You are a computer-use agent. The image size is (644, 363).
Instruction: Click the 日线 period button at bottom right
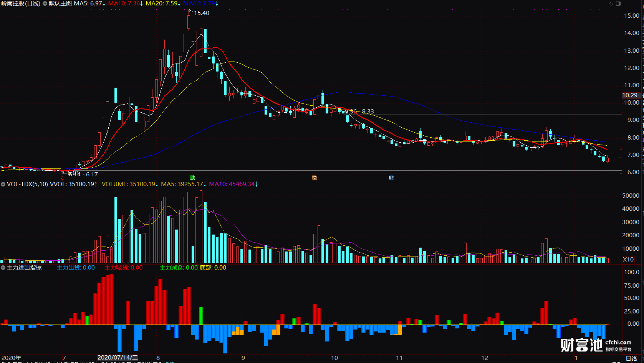[631, 358]
